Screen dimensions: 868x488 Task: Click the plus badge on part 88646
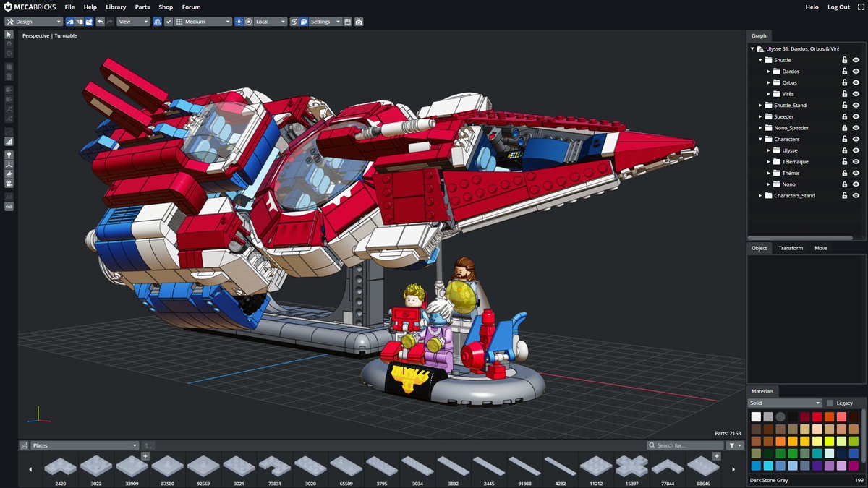click(716, 456)
